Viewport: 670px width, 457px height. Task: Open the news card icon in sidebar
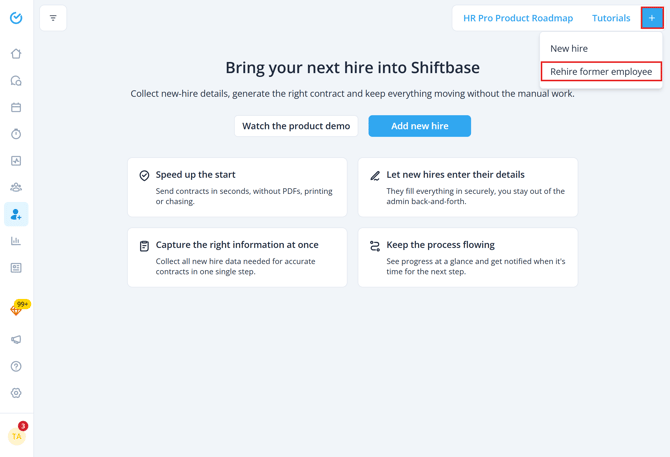point(16,268)
